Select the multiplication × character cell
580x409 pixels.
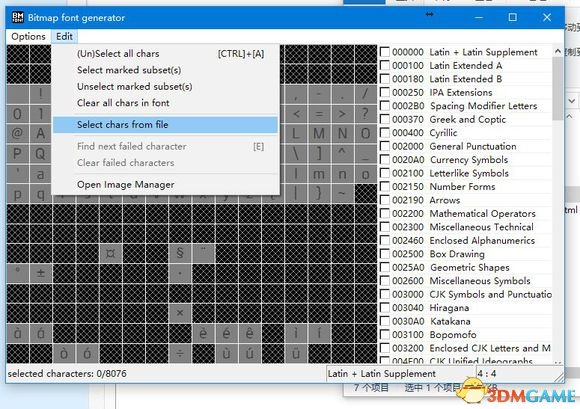[180, 313]
